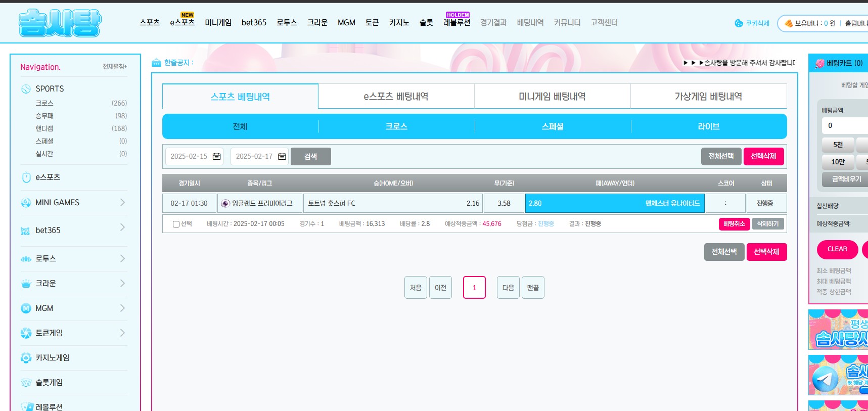Click the Premier League emblem icon in the bet row
This screenshot has width=868, height=411.
pos(225,203)
